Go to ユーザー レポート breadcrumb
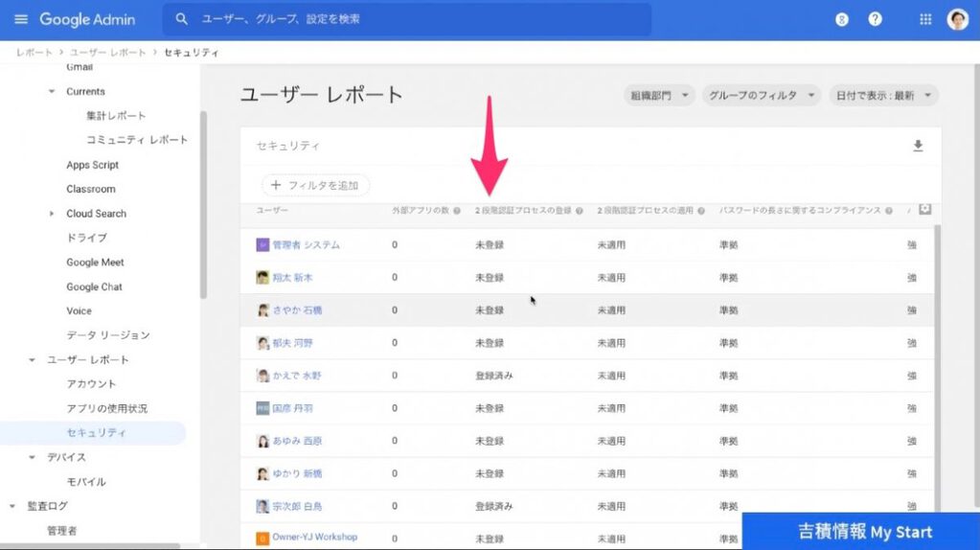This screenshot has width=980, height=550. point(107,53)
